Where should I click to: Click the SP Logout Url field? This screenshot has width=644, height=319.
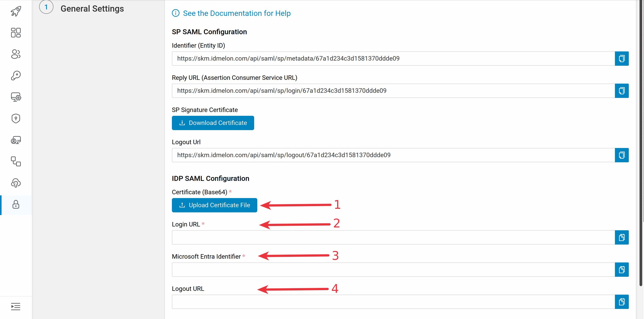click(393, 155)
